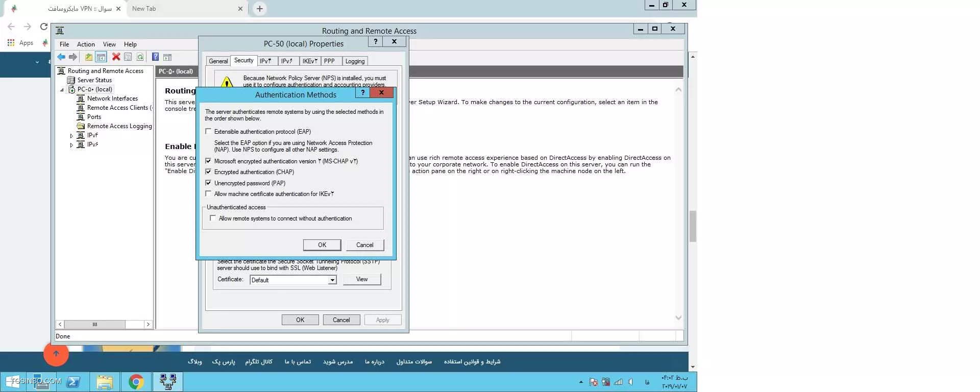Viewport: 980px width, 392px height.
Task: Enable Extensible authentication protocol (EAP) checkbox
Action: click(208, 131)
